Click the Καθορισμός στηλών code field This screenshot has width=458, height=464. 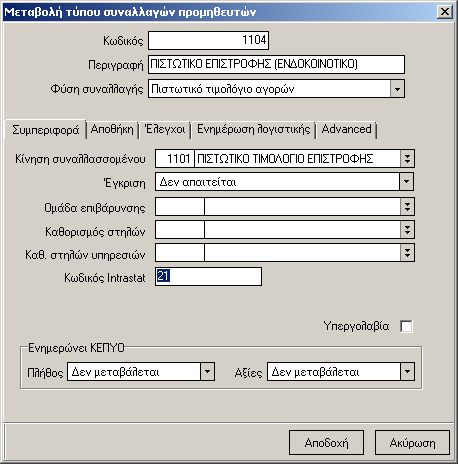180,230
